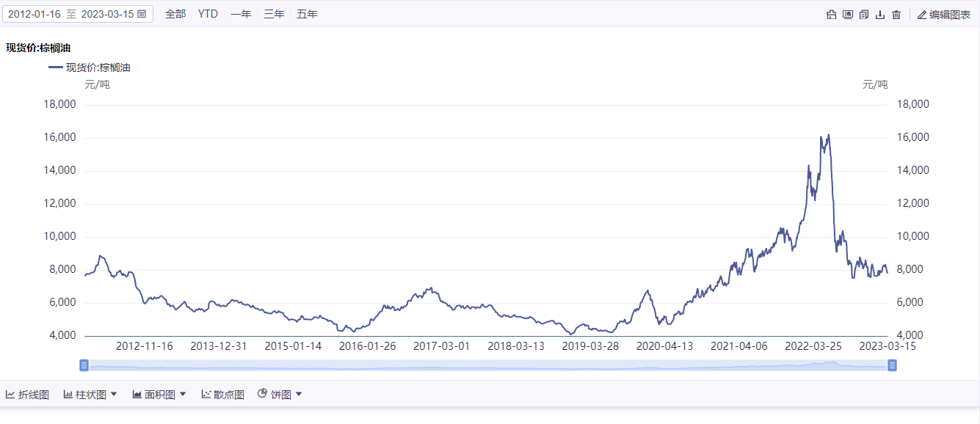Click the toolbox icon in top toolbar
The width and height of the screenshot is (980, 424).
click(x=832, y=14)
